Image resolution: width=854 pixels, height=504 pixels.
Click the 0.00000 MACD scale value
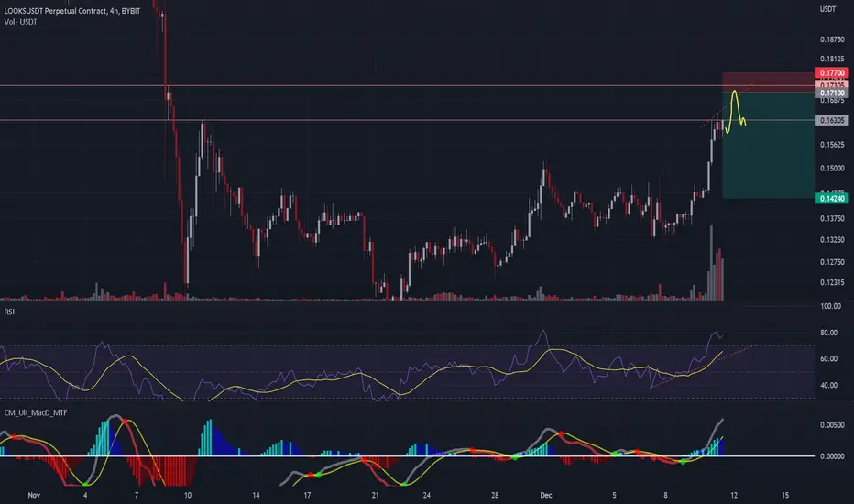point(832,456)
